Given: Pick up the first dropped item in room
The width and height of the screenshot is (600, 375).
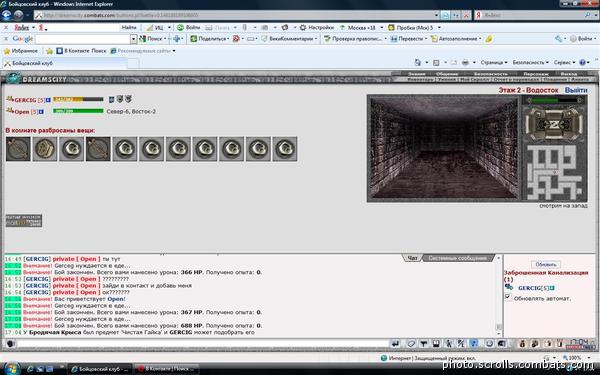Looking at the screenshot, I should (x=18, y=149).
